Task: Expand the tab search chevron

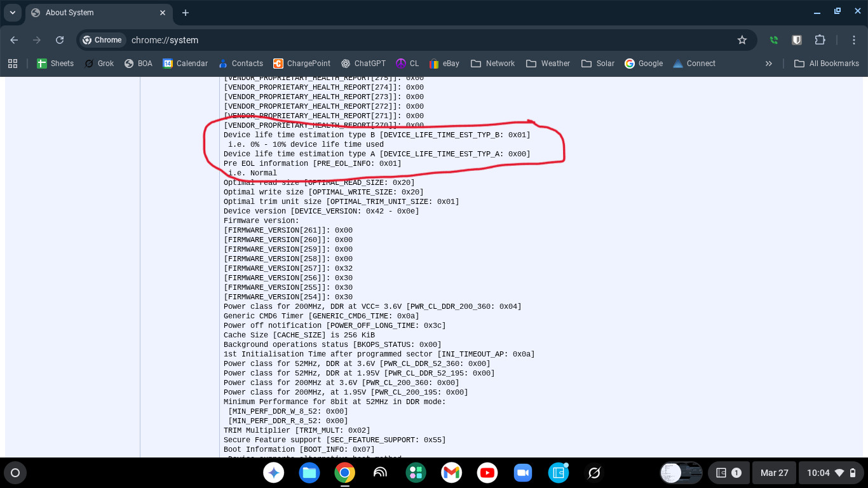Action: (12, 13)
